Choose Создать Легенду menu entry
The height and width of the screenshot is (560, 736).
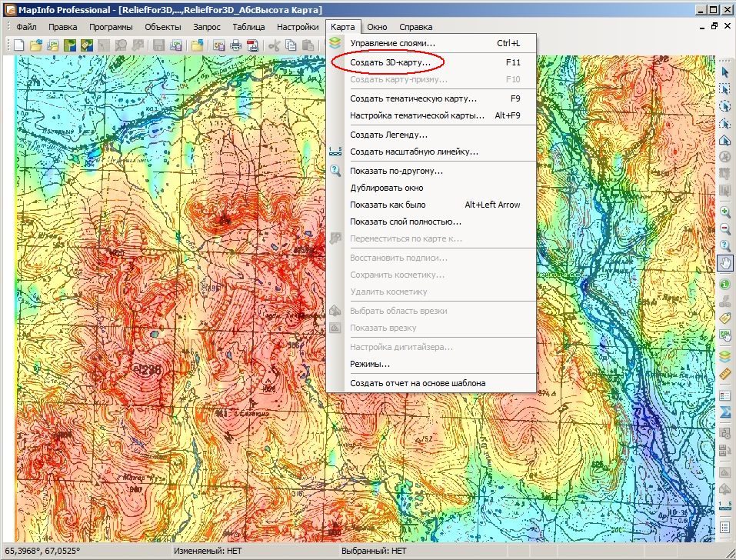click(x=431, y=135)
